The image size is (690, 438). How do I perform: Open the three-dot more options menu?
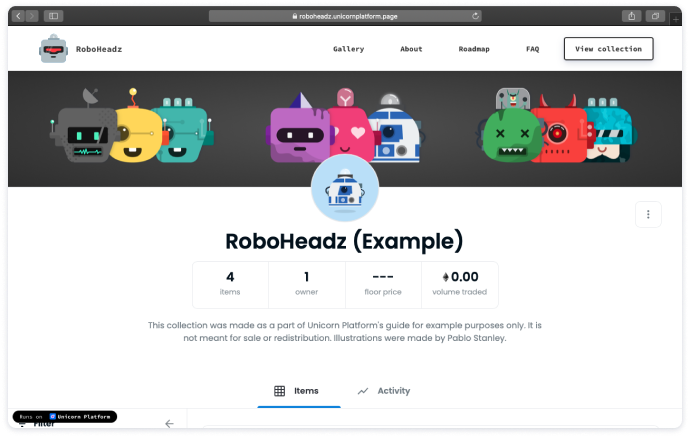tap(648, 214)
